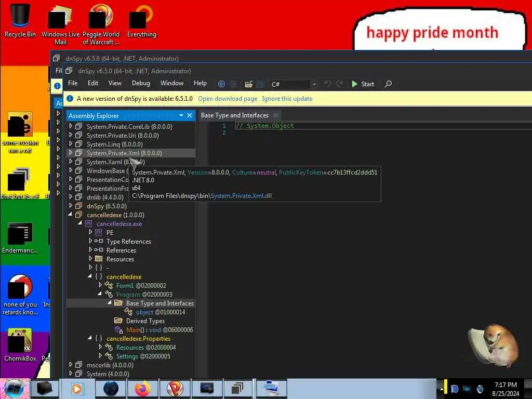Viewport: 532px width, 399px height.
Task: Click the Windows Start orb
Action: click(x=14, y=389)
